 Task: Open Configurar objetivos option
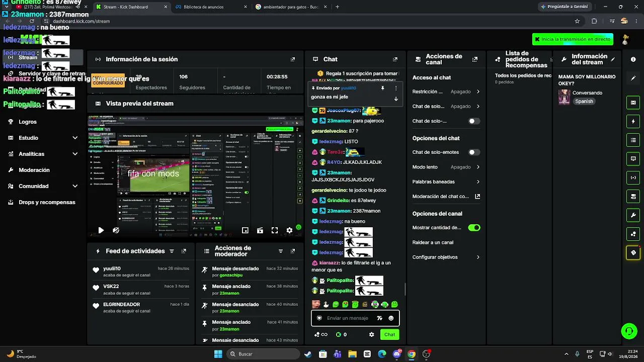pyautogui.click(x=446, y=257)
